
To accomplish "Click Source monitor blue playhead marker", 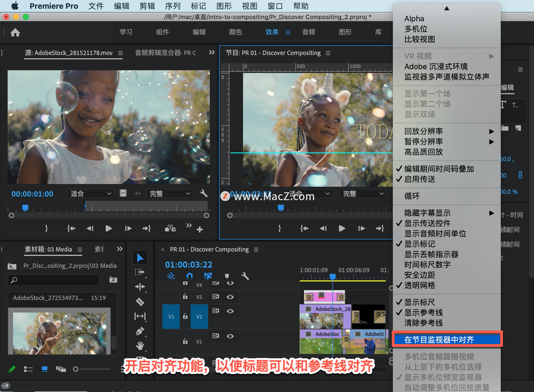I will click(x=25, y=208).
